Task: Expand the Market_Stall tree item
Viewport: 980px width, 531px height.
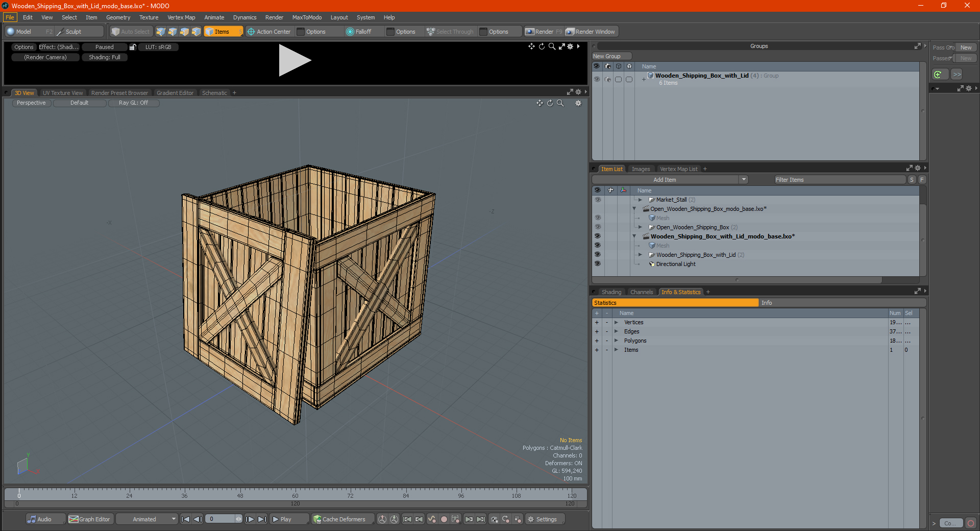Action: (x=640, y=200)
